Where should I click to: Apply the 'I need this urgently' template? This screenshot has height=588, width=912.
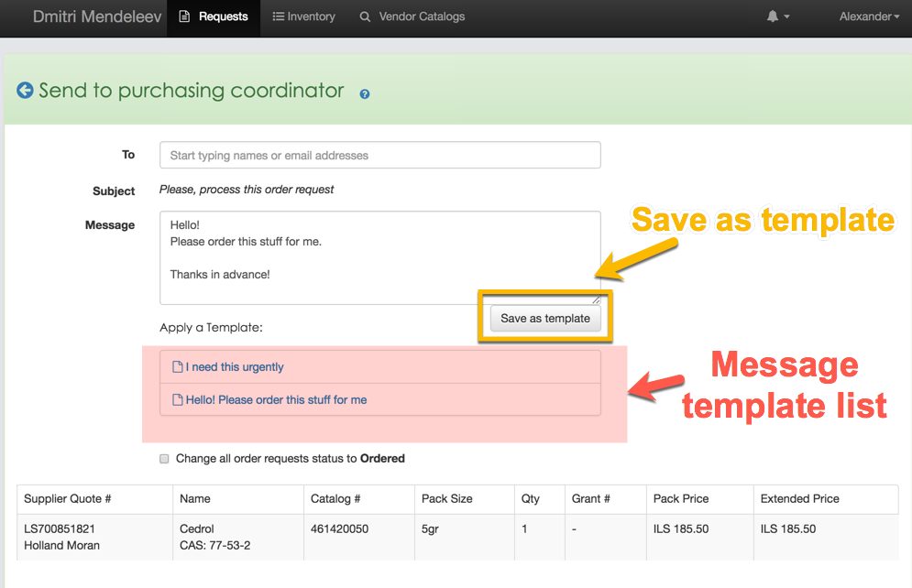pos(236,367)
